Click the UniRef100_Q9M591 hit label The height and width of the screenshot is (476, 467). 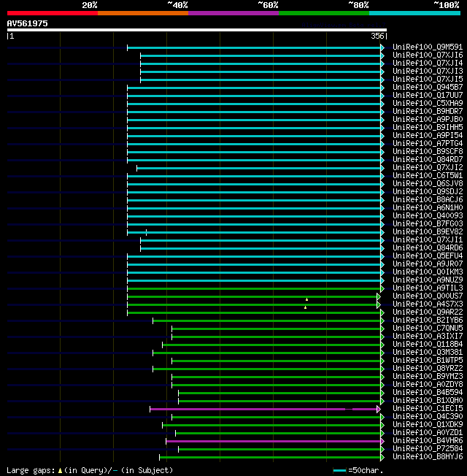click(428, 47)
